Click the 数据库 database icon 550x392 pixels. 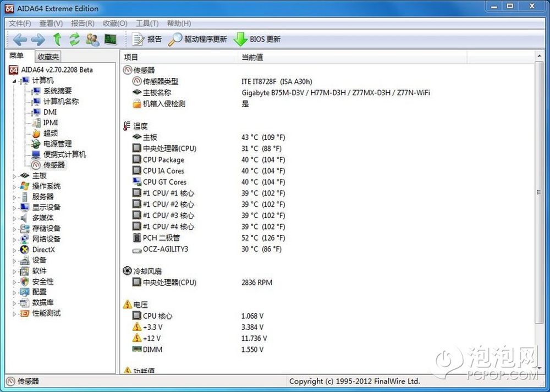tap(25, 302)
